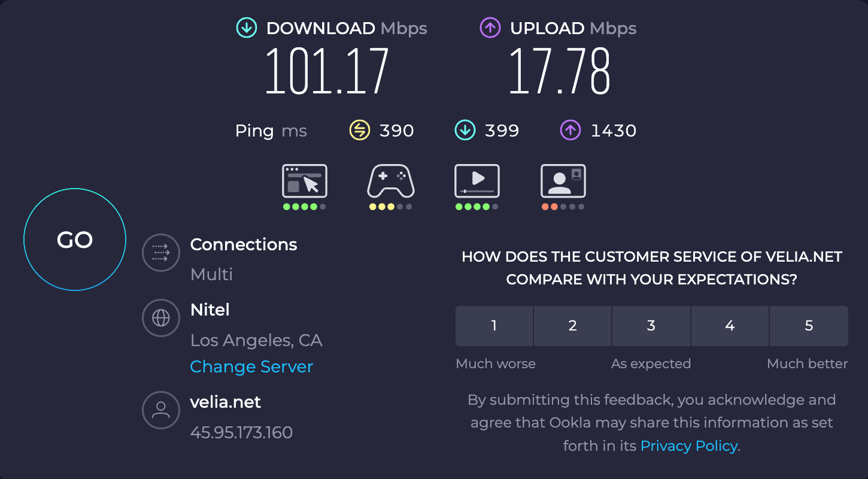Click the web browsing experience icon
Viewport: 868px width, 479px height.
(305, 181)
